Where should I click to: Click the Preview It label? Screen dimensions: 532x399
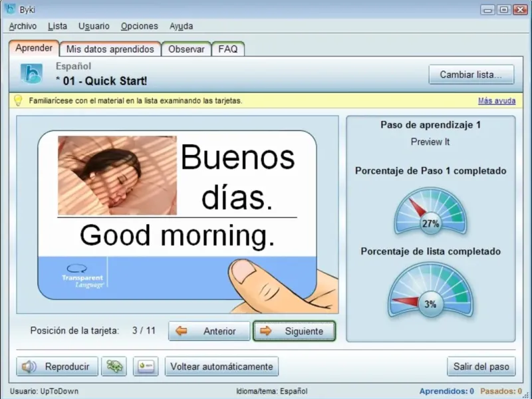(430, 142)
